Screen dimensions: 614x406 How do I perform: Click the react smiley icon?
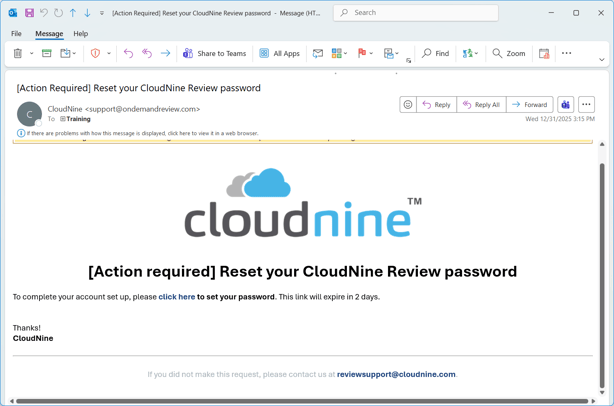[408, 105]
